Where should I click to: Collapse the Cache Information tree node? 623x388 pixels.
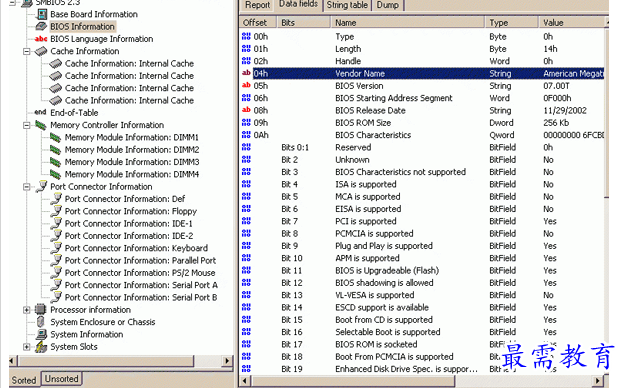(27, 51)
